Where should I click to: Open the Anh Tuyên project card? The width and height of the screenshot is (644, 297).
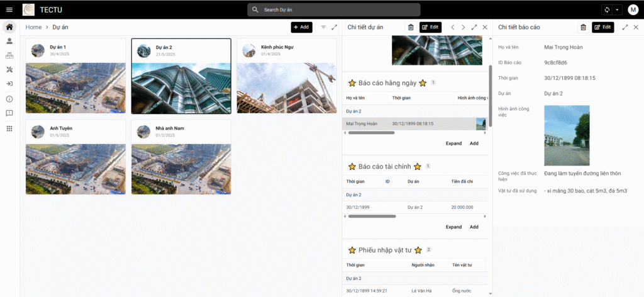pyautogui.click(x=75, y=157)
